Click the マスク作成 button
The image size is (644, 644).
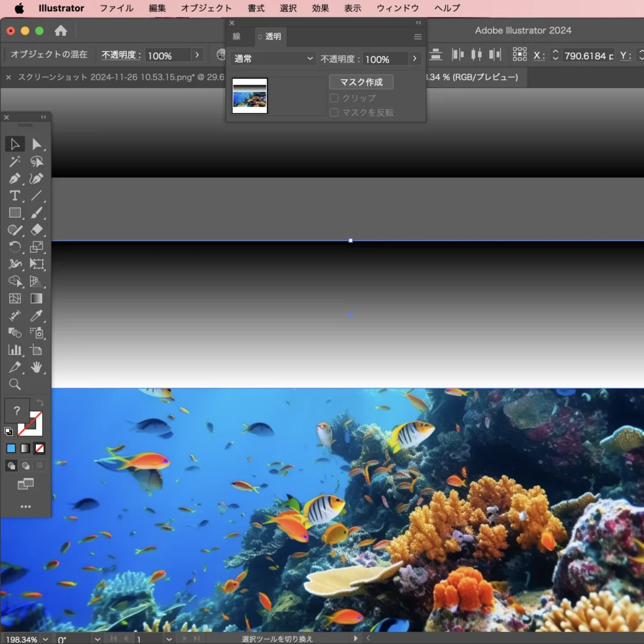361,82
